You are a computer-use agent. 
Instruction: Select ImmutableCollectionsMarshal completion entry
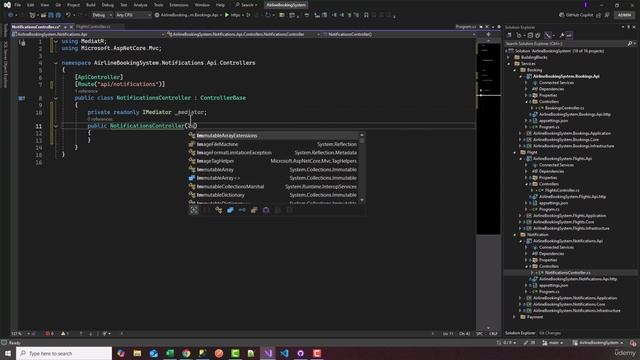pos(273,187)
